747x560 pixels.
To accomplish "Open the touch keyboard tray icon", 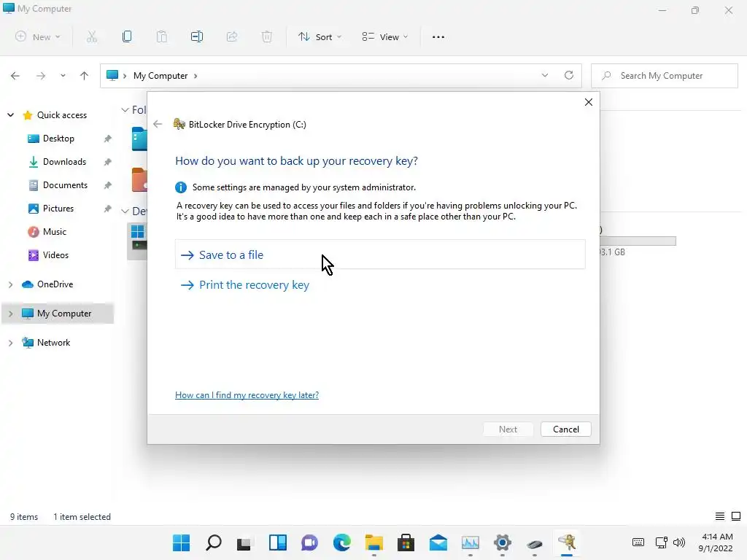I will pyautogui.click(x=638, y=542).
